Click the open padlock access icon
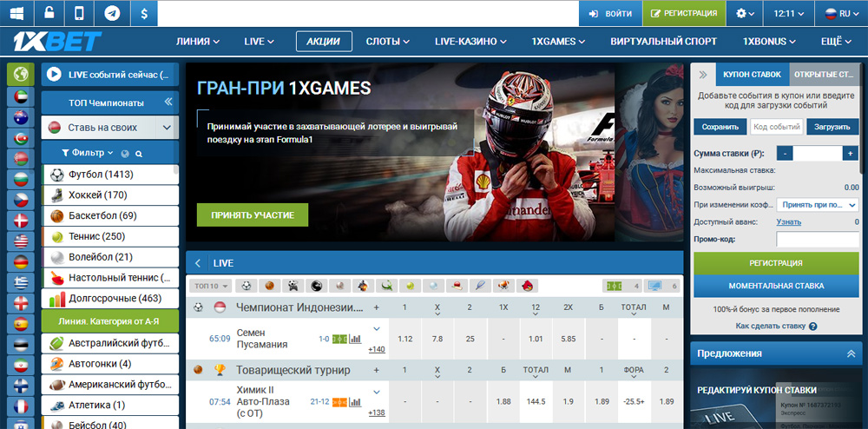This screenshot has height=429, width=868. (49, 13)
